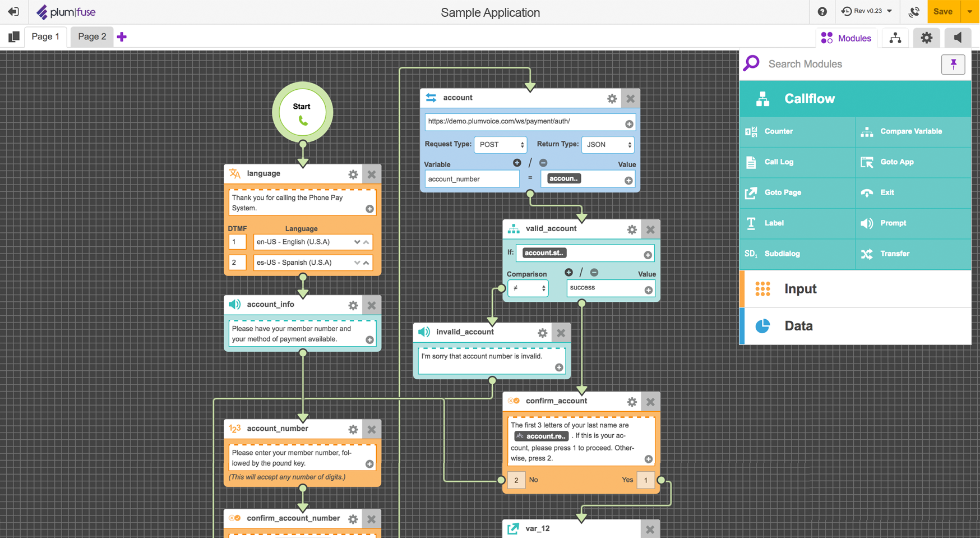The height and width of the screenshot is (538, 980).
Task: Click the Exit module icon
Action: (x=867, y=192)
